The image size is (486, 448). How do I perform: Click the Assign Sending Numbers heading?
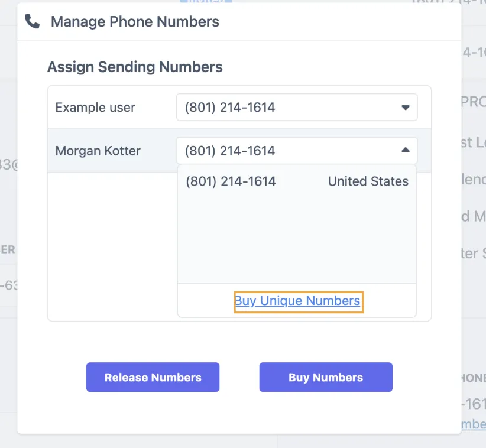tap(135, 67)
